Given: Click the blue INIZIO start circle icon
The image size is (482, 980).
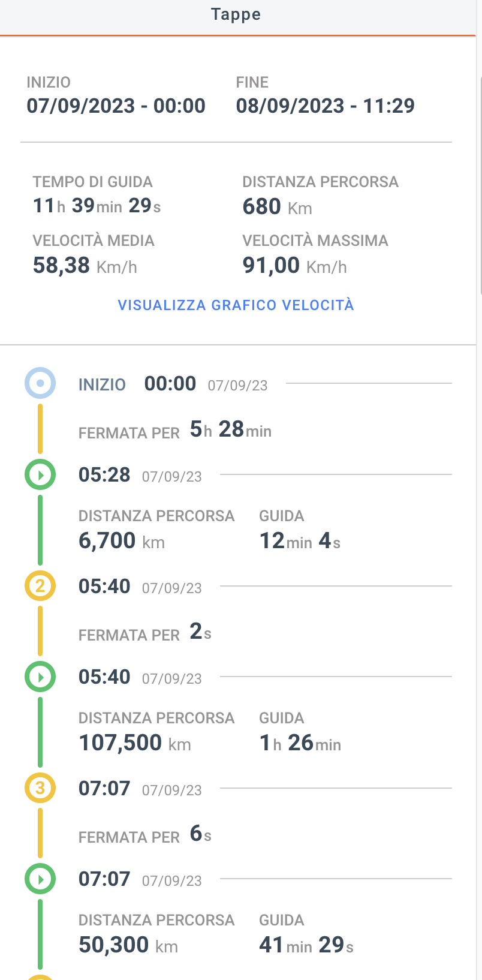Looking at the screenshot, I should click(40, 383).
